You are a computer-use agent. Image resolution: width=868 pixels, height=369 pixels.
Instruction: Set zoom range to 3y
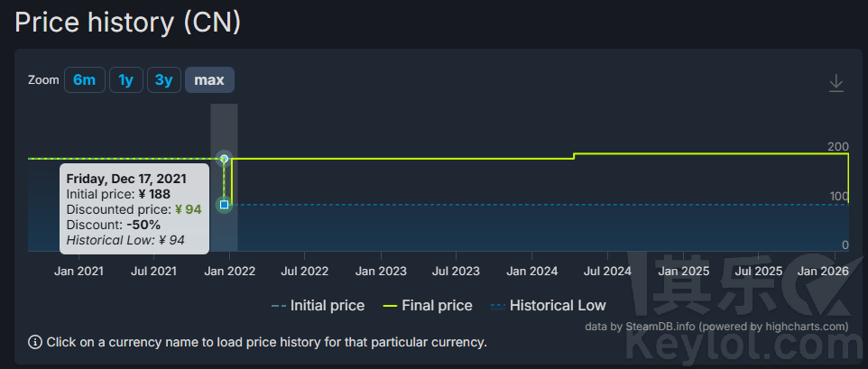[x=164, y=79]
